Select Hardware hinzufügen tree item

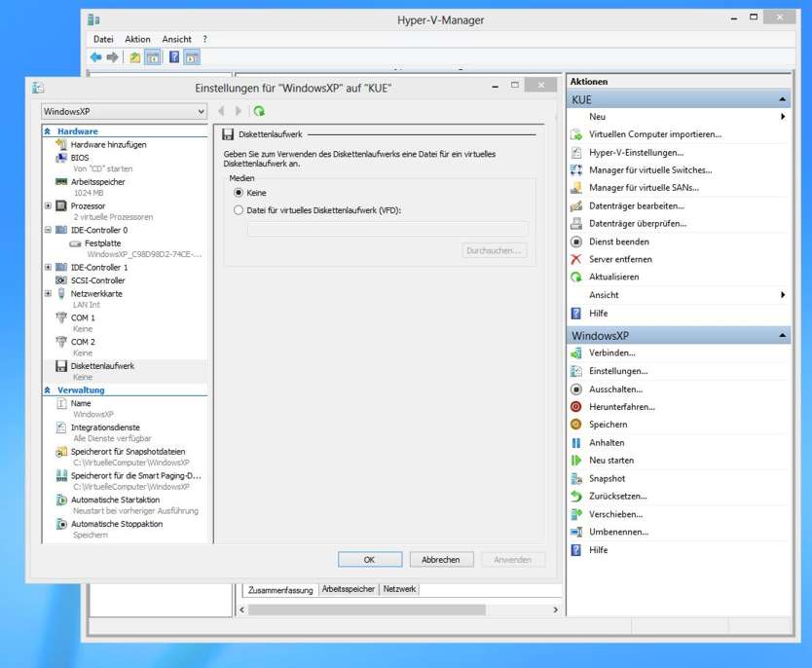(108, 145)
